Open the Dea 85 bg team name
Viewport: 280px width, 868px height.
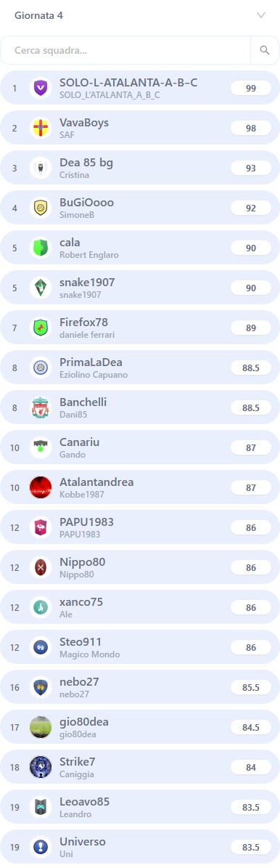(x=86, y=163)
